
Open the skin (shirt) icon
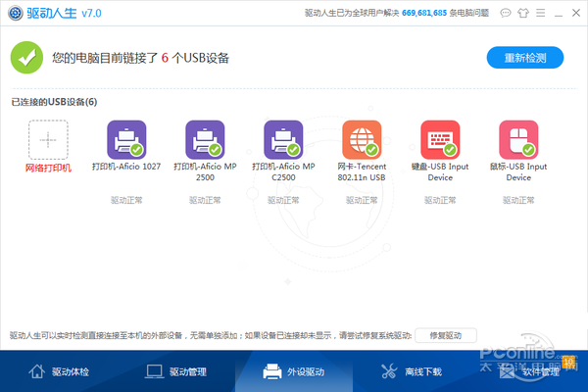pos(522,13)
